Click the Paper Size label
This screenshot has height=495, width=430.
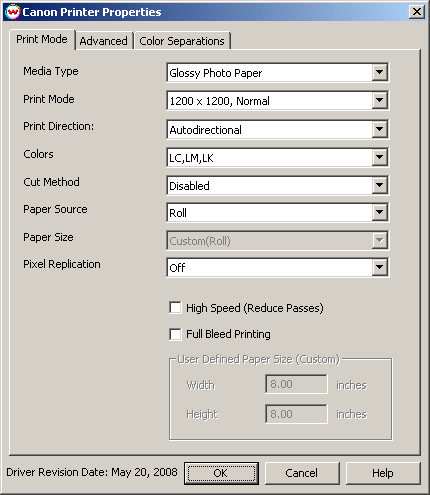click(48, 237)
